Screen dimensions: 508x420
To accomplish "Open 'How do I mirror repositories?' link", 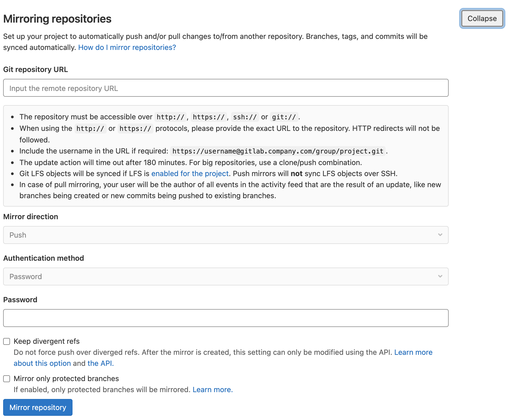I will (x=127, y=47).
